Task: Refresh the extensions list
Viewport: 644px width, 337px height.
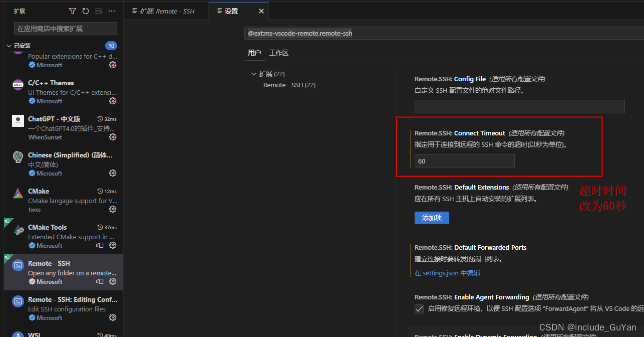Action: click(x=86, y=11)
